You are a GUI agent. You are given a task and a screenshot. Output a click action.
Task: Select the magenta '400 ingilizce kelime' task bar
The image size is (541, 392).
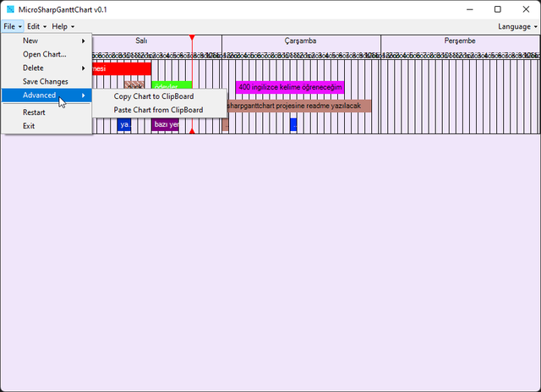(290, 87)
